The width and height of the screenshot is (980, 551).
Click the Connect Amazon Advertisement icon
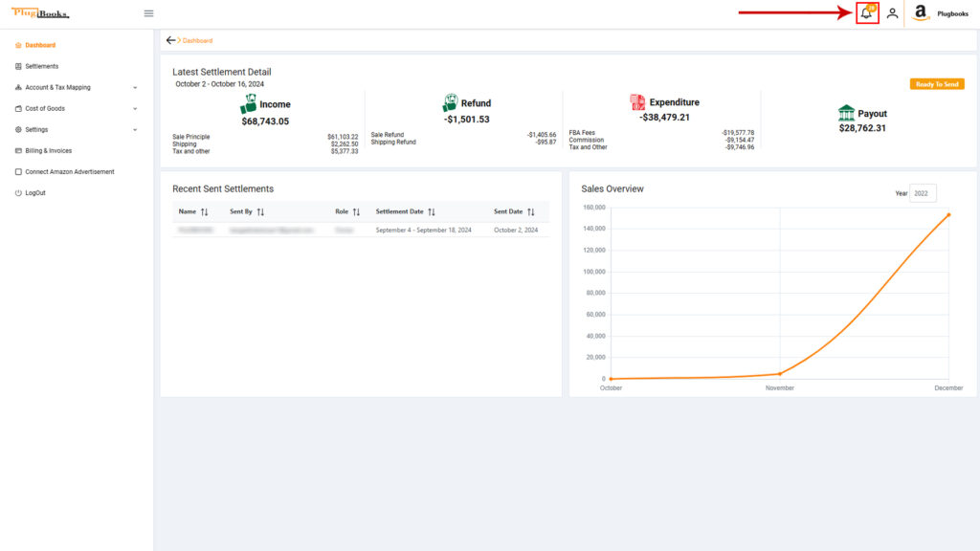coord(18,172)
